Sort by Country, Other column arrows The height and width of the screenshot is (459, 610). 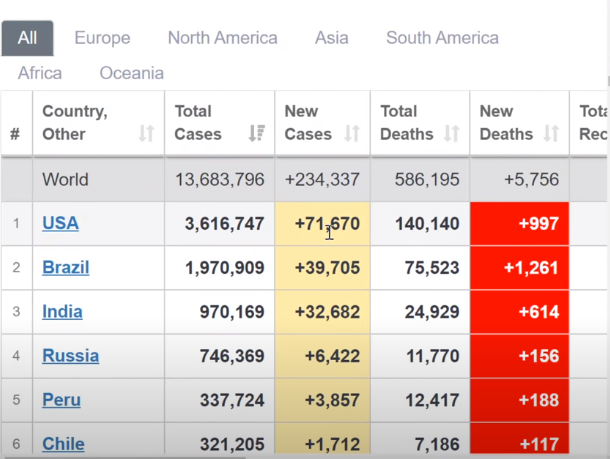coord(147,133)
